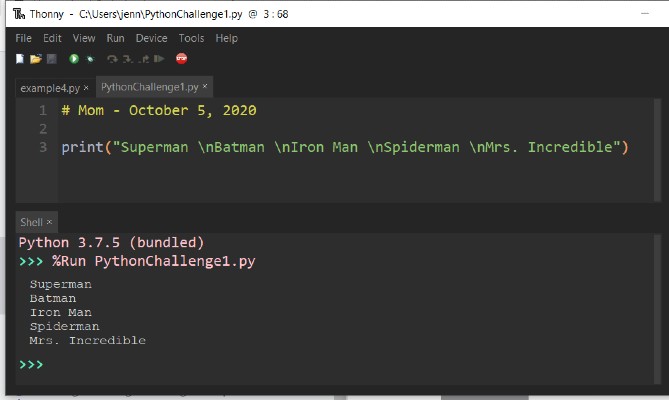
Task: Select the Shell panel tab
Action: (x=31, y=222)
